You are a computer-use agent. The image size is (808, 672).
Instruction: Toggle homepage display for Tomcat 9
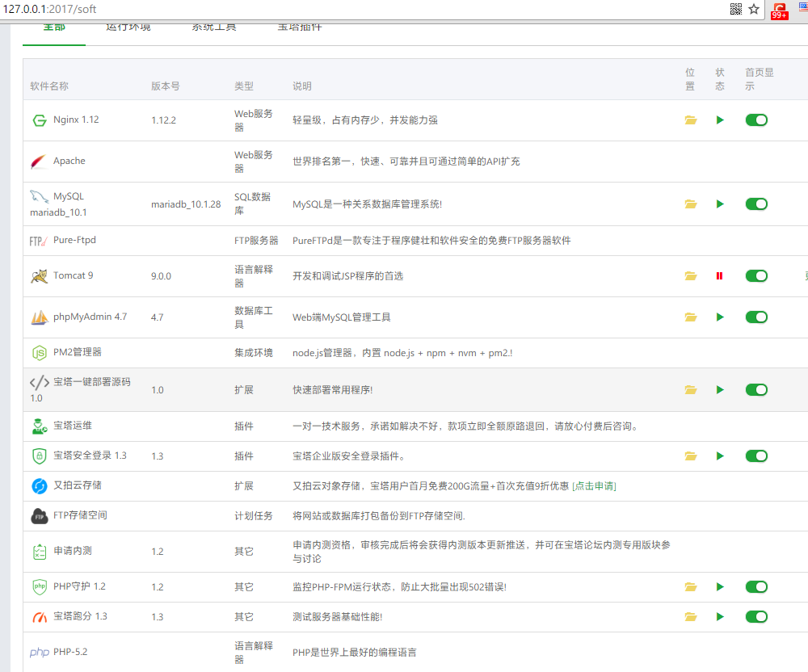[x=756, y=276]
